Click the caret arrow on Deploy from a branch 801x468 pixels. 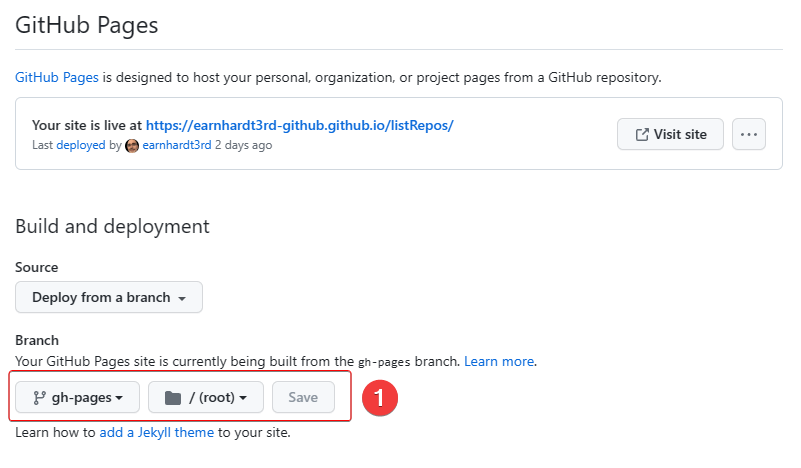(x=182, y=298)
